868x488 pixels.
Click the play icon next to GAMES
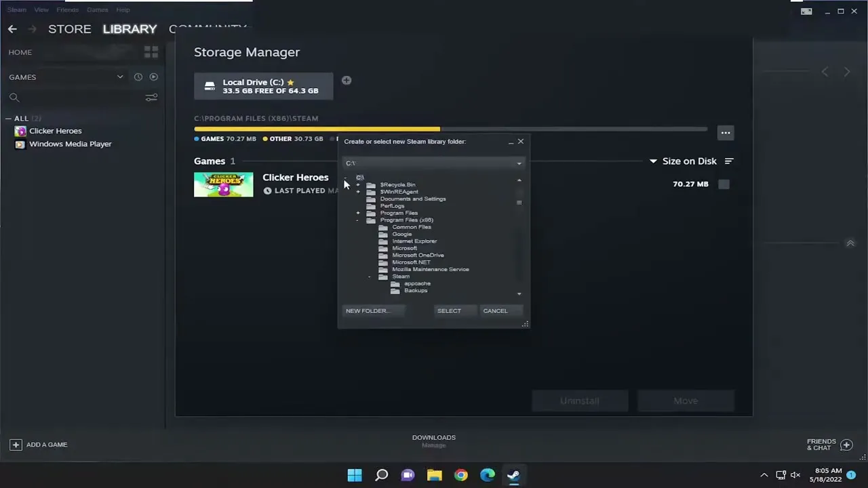(x=153, y=77)
